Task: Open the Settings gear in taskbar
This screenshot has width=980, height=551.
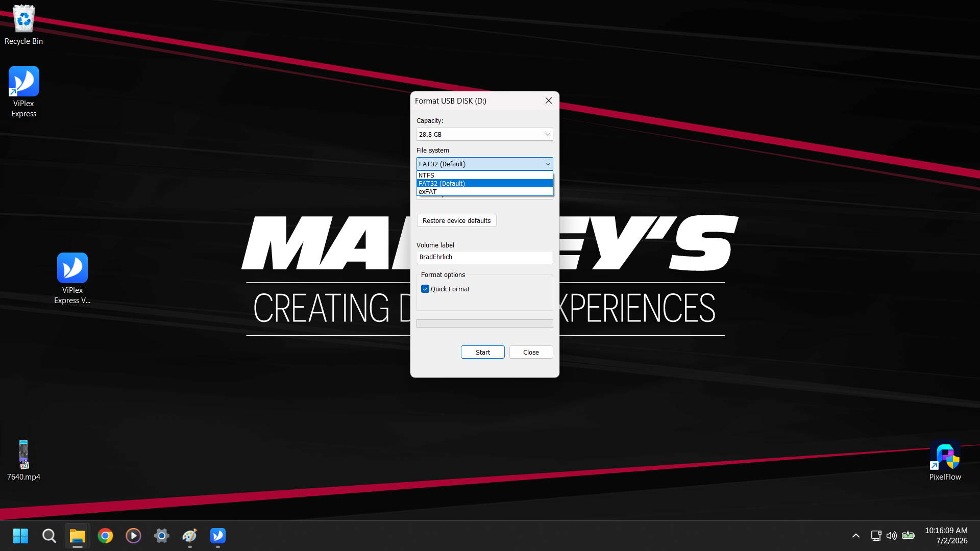Action: coord(161,536)
